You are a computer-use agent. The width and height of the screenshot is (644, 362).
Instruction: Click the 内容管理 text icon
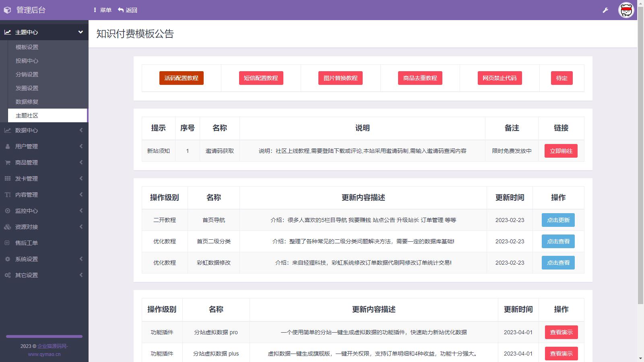pyautogui.click(x=7, y=195)
